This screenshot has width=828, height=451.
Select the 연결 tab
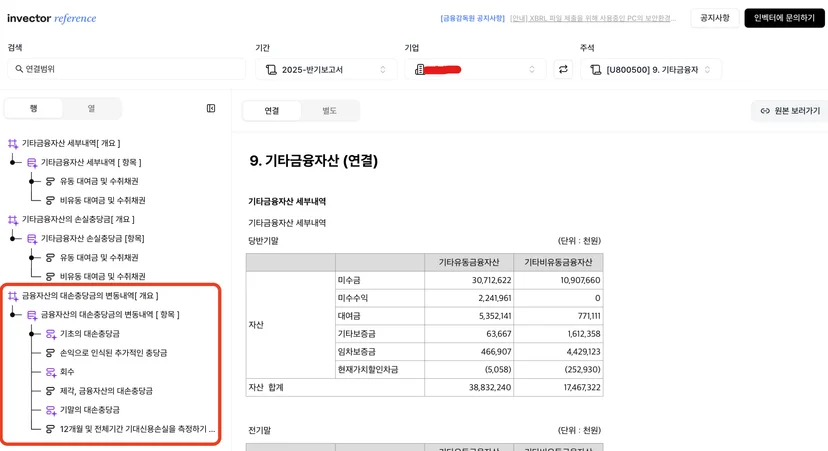click(x=271, y=110)
